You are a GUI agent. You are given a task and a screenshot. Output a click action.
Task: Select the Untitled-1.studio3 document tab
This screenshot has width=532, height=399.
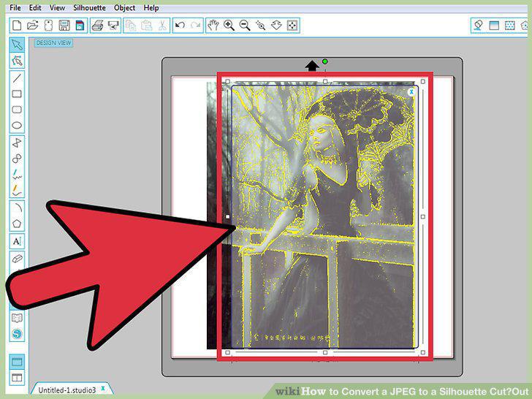[66, 389]
